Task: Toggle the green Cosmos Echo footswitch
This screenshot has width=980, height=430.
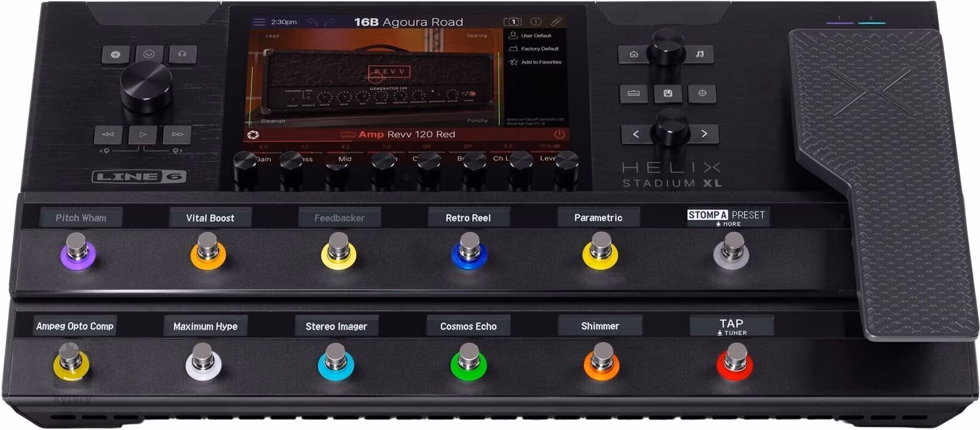Action: [468, 360]
